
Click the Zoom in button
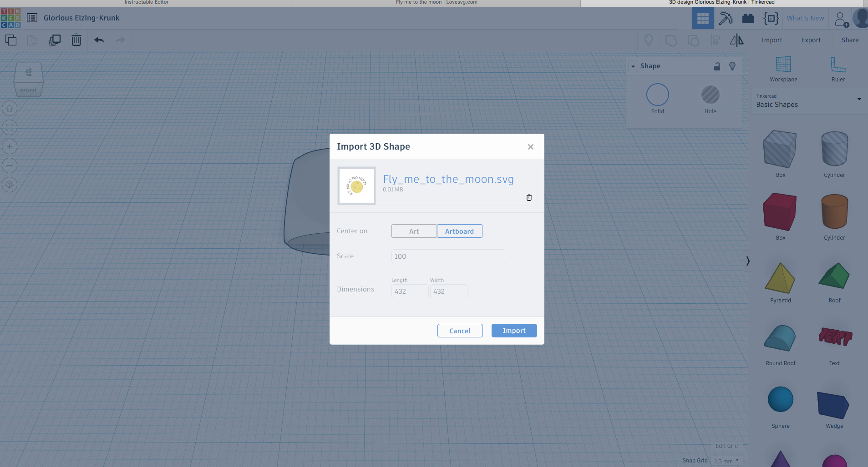click(x=10, y=146)
